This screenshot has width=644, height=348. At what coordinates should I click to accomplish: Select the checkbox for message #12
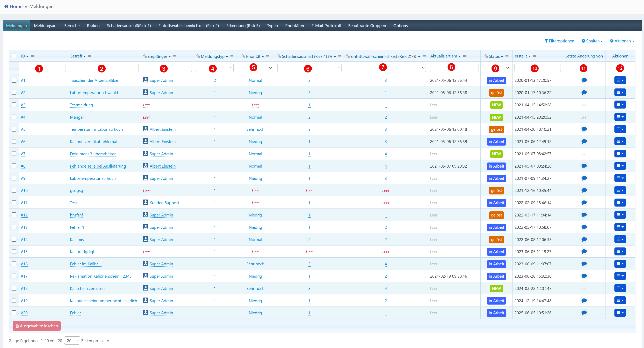click(x=14, y=215)
